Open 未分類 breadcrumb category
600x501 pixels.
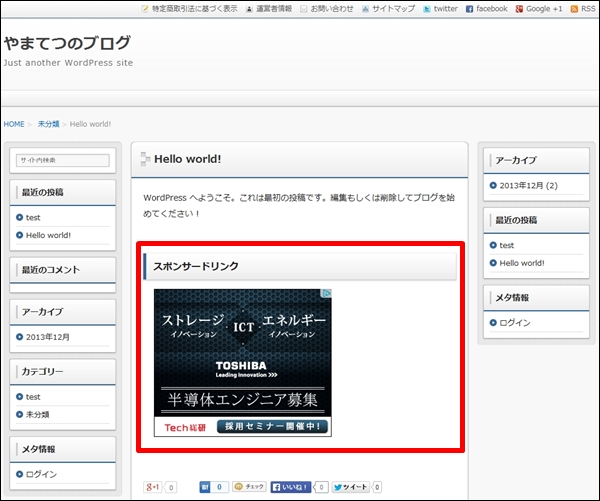(48, 124)
